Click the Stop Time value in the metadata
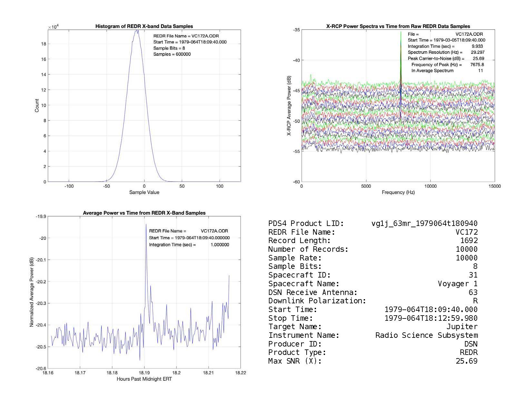 431,318
